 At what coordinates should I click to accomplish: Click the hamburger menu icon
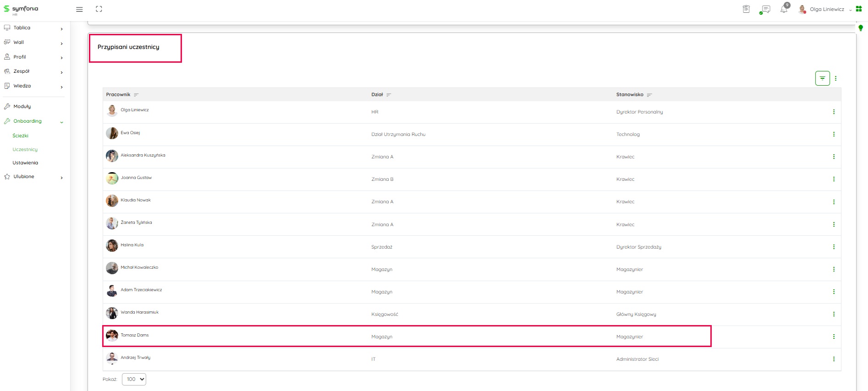click(79, 9)
